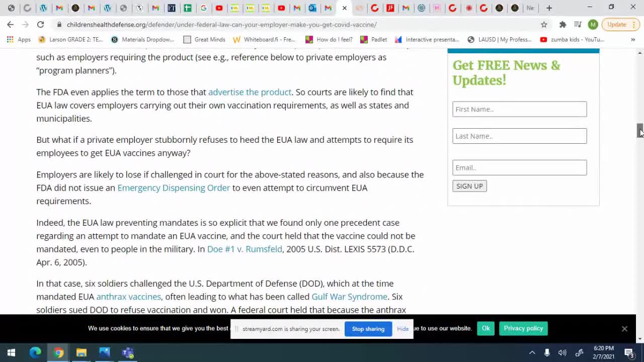Open Emergency Dispensing Order link
This screenshot has height=362, width=644.
click(x=174, y=188)
